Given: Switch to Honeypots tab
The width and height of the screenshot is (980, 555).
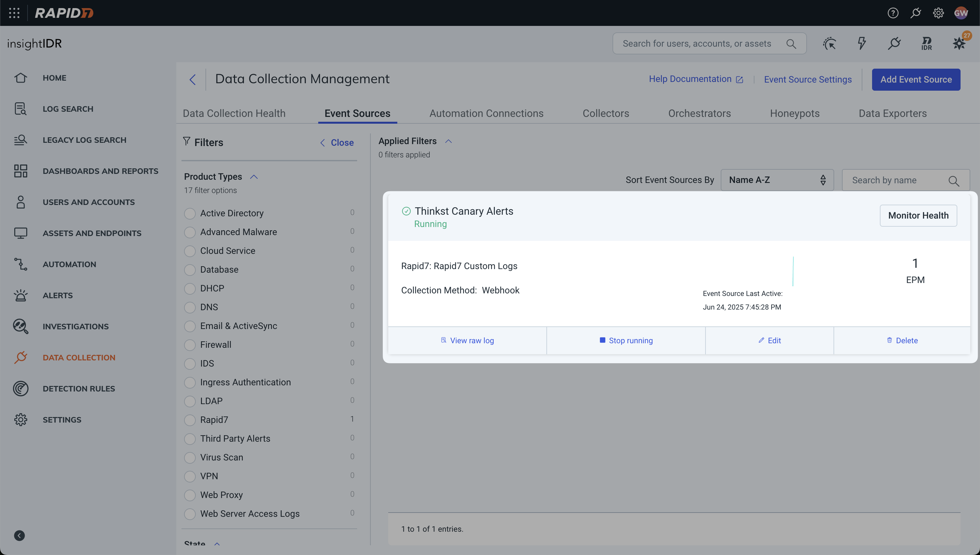Looking at the screenshot, I should pos(795,113).
